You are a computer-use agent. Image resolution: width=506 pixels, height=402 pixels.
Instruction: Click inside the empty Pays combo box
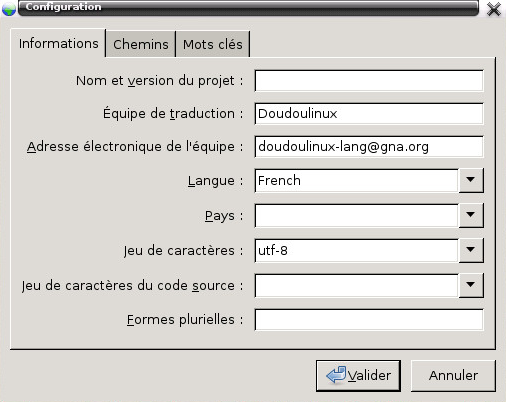[357, 215]
